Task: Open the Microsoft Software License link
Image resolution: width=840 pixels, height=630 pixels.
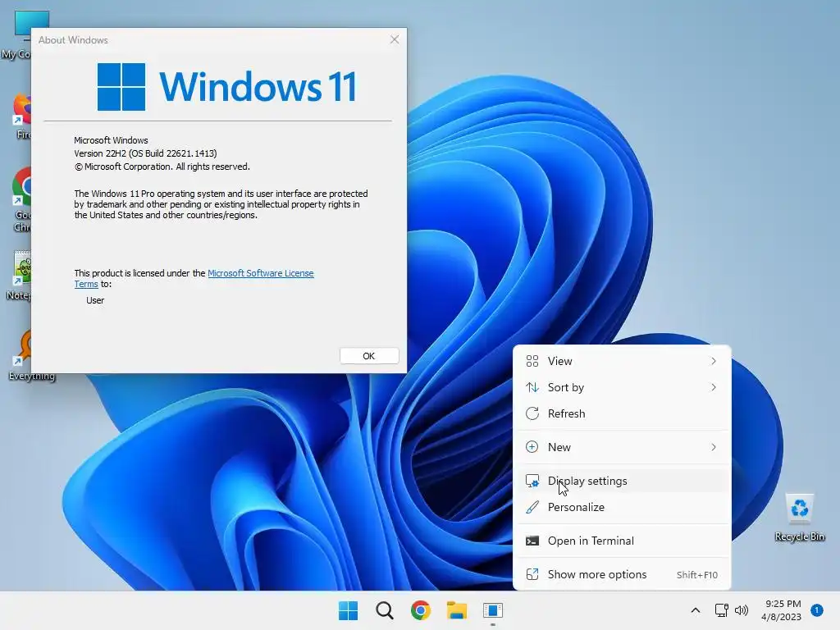Action: pyautogui.click(x=260, y=273)
